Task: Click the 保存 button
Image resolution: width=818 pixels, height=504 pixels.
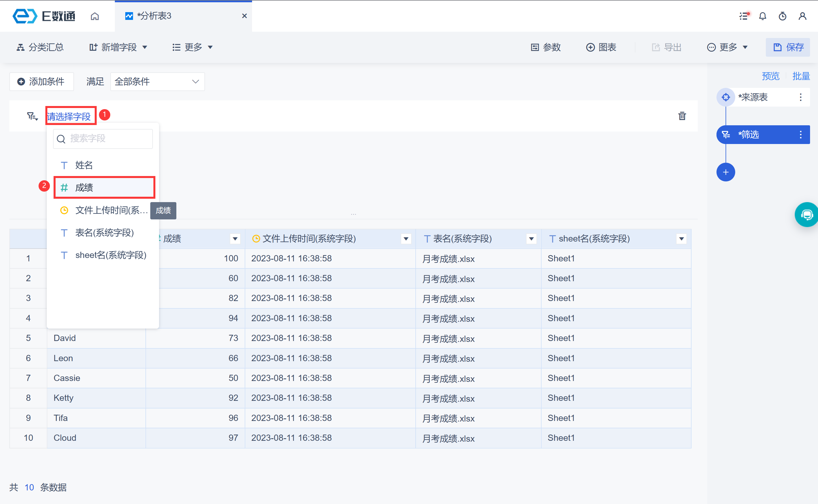Action: pyautogui.click(x=788, y=47)
